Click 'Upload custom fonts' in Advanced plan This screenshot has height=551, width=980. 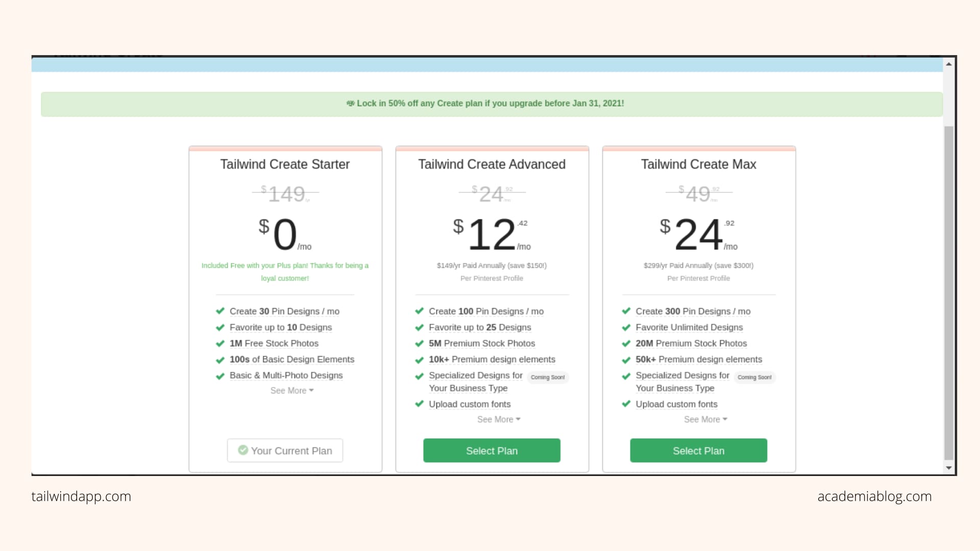click(470, 404)
